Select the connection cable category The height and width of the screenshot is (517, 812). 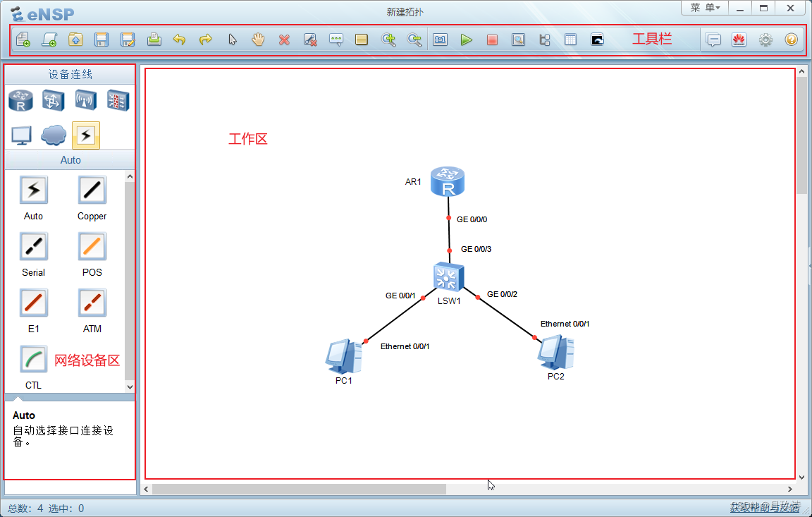click(x=86, y=135)
